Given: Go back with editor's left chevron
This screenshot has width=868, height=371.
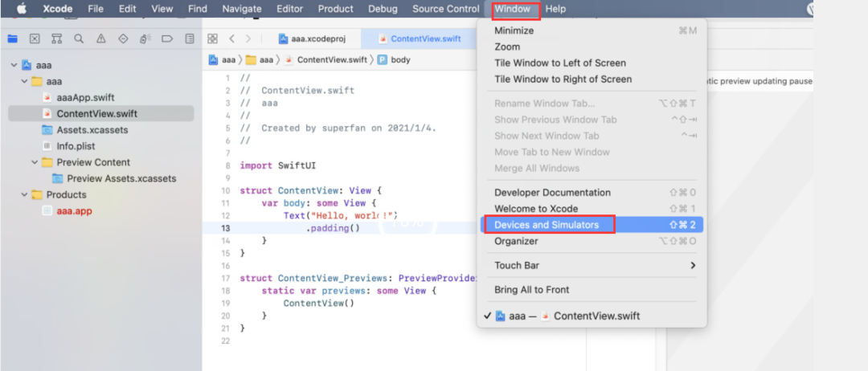Looking at the screenshot, I should tap(232, 39).
